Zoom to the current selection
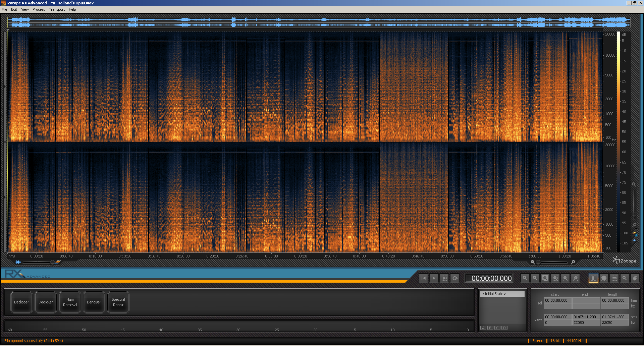The height and width of the screenshot is (346, 644). pos(555,278)
